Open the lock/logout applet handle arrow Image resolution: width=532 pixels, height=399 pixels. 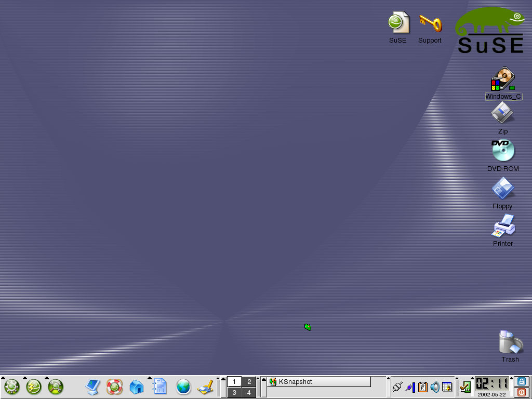(512, 378)
